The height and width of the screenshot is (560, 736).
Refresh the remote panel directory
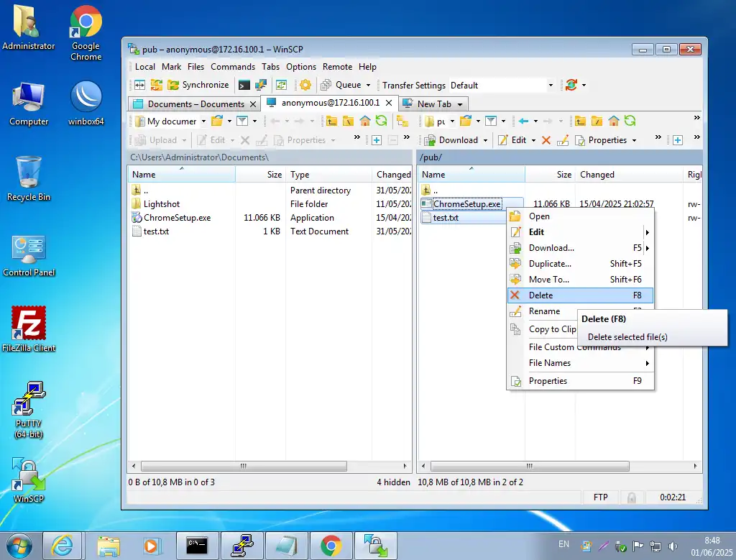630,121
